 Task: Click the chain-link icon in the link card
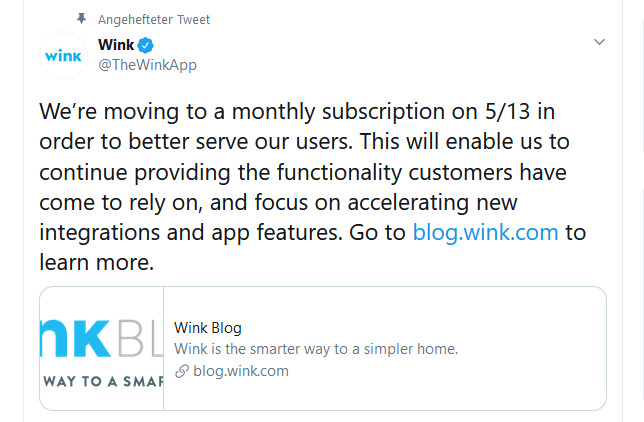coord(182,371)
